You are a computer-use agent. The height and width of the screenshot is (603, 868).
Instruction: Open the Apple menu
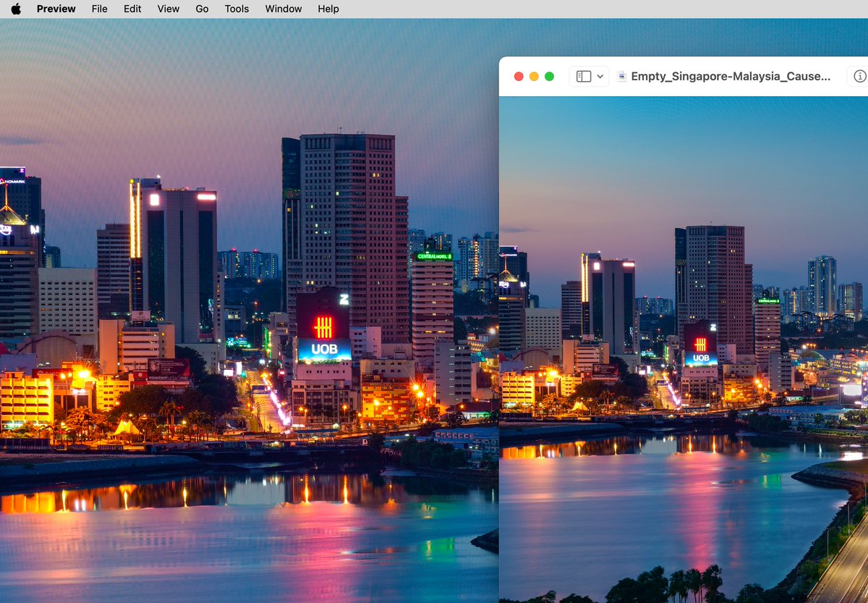16,9
